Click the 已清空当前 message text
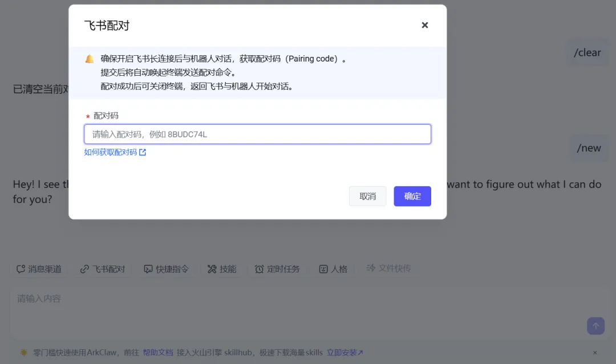Image resolution: width=616 pixels, height=364 pixels. tap(41, 89)
